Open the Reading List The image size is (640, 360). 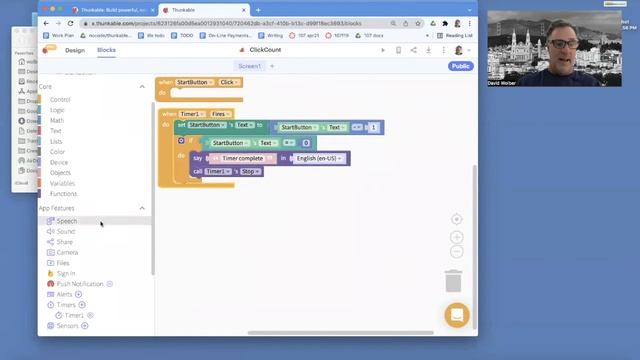455,36
